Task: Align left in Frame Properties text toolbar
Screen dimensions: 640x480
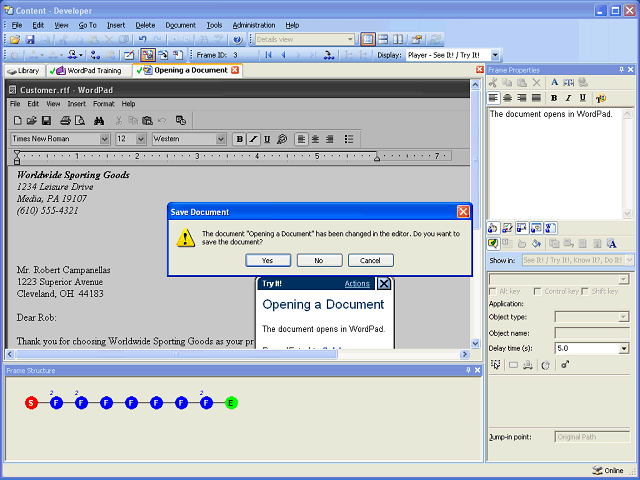Action: pos(493,98)
